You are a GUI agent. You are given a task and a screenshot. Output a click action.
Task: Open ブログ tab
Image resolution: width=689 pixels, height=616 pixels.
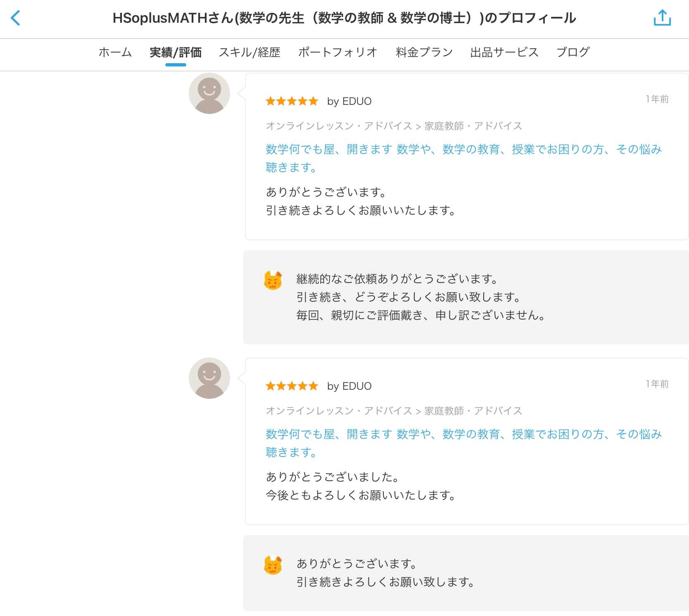(573, 52)
